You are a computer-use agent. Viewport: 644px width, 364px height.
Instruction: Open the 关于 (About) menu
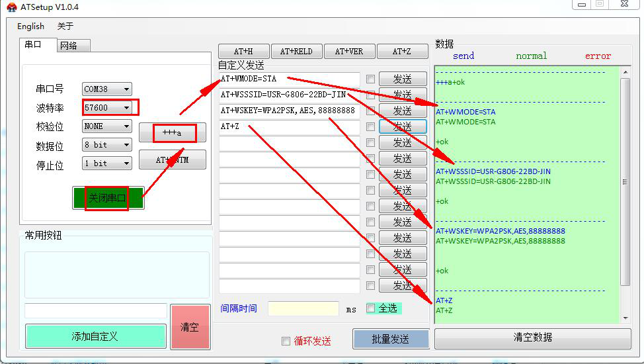click(x=65, y=26)
